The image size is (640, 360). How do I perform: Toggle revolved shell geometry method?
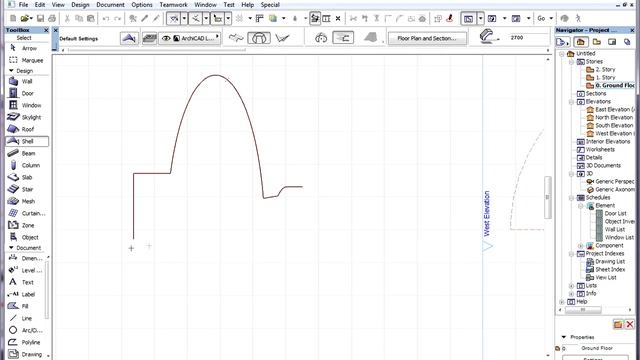click(259, 38)
